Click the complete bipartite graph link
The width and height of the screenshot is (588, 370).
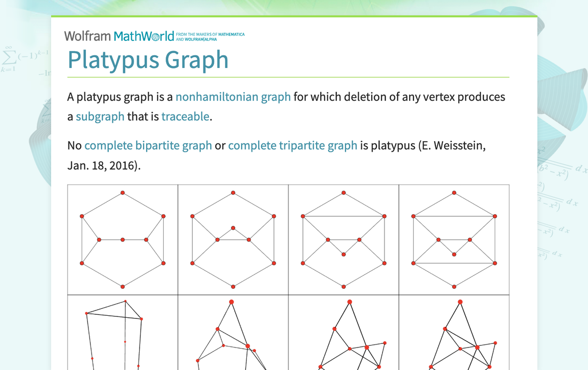(149, 145)
